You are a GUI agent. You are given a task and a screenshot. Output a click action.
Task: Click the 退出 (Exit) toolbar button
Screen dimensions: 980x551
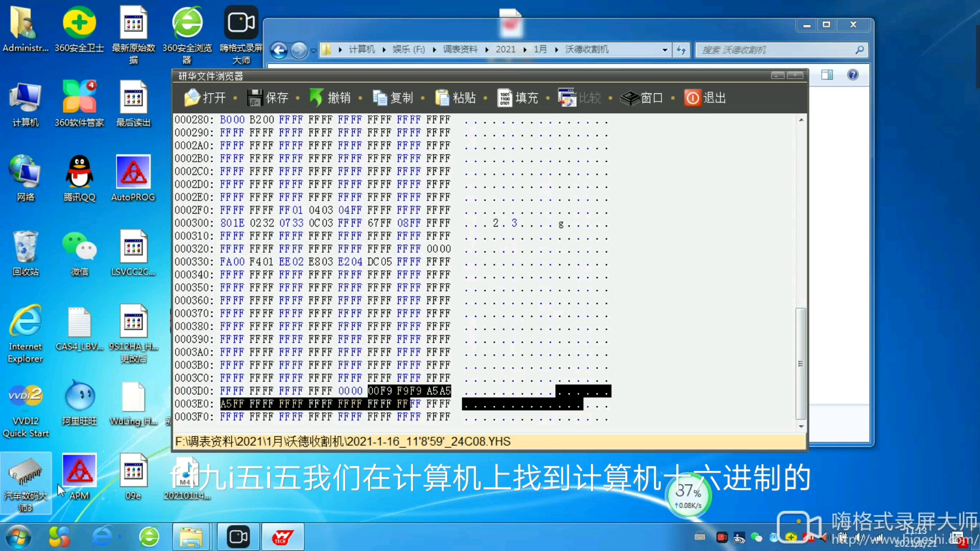[x=705, y=97]
